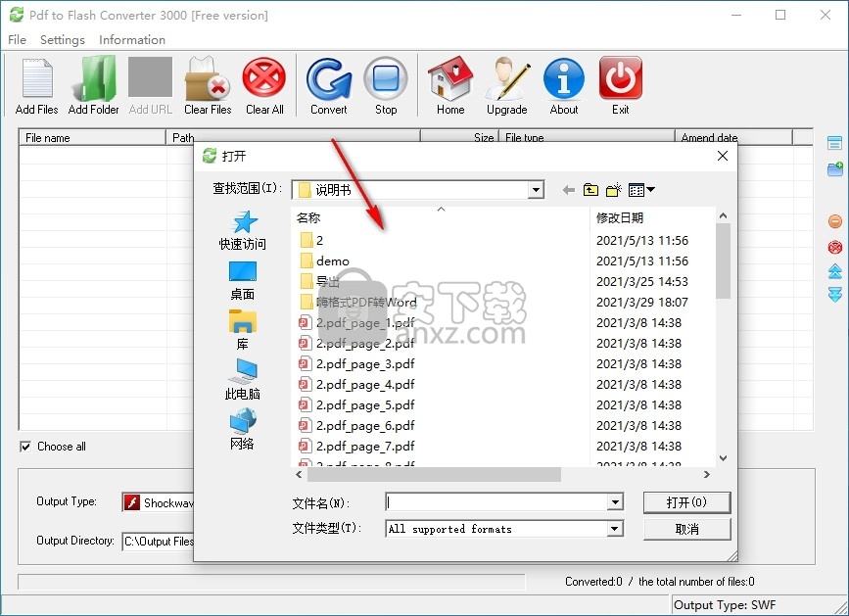
Task: Select the folder named 2
Action: pos(311,240)
